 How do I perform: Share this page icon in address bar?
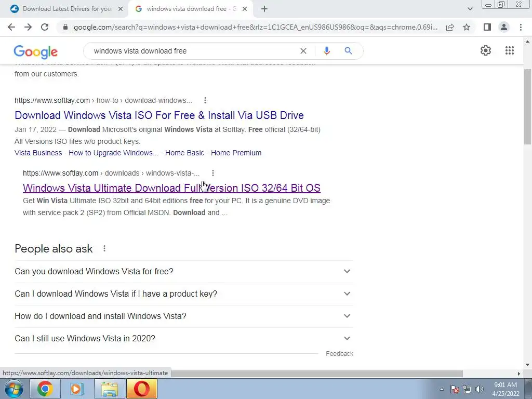[x=450, y=27]
